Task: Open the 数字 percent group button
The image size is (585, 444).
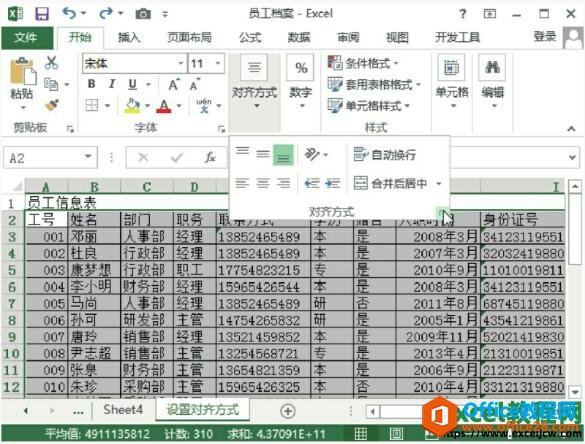Action: (x=301, y=82)
